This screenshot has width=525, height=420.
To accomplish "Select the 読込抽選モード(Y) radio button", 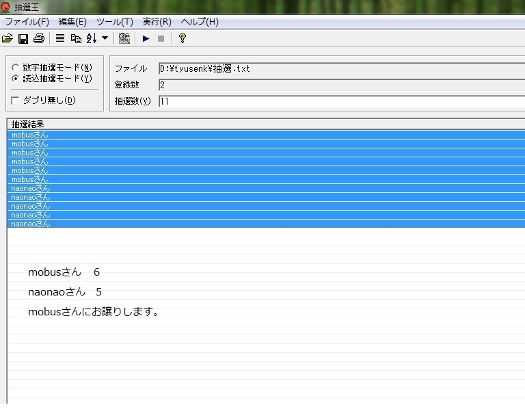I will 15,79.
